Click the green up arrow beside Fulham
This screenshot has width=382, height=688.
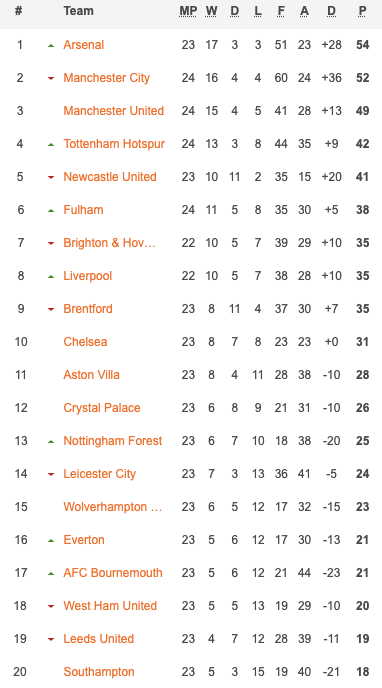tap(51, 211)
